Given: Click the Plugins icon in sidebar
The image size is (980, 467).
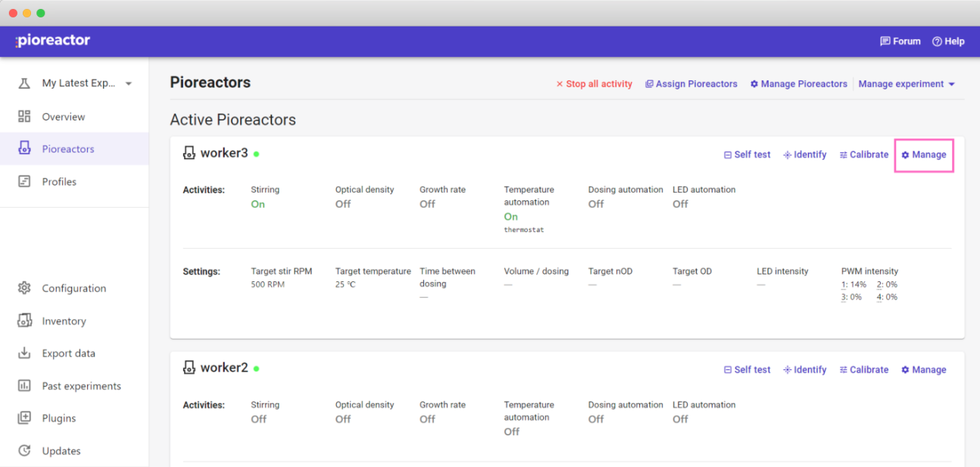Looking at the screenshot, I should pos(24,418).
